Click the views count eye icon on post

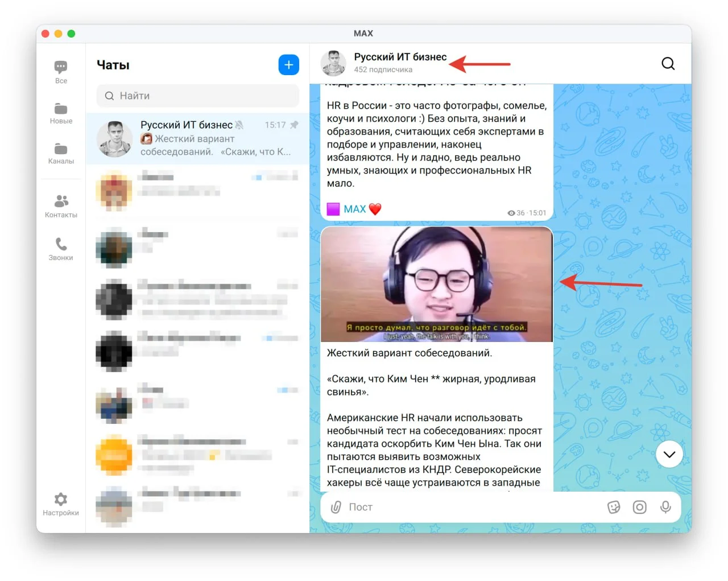click(x=511, y=213)
